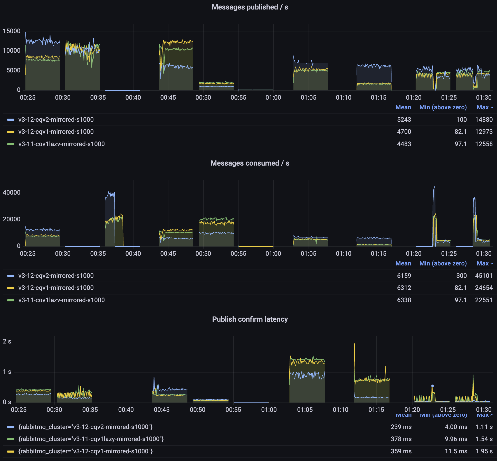The image size is (497, 461).
Task: Click Mean value 6338 in Messages consumed legend
Action: click(x=404, y=300)
